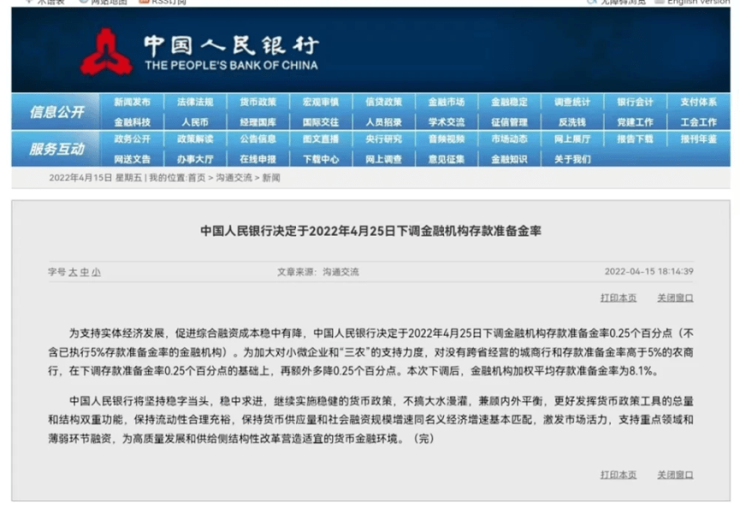Open the 服务互动 section

pyautogui.click(x=57, y=149)
